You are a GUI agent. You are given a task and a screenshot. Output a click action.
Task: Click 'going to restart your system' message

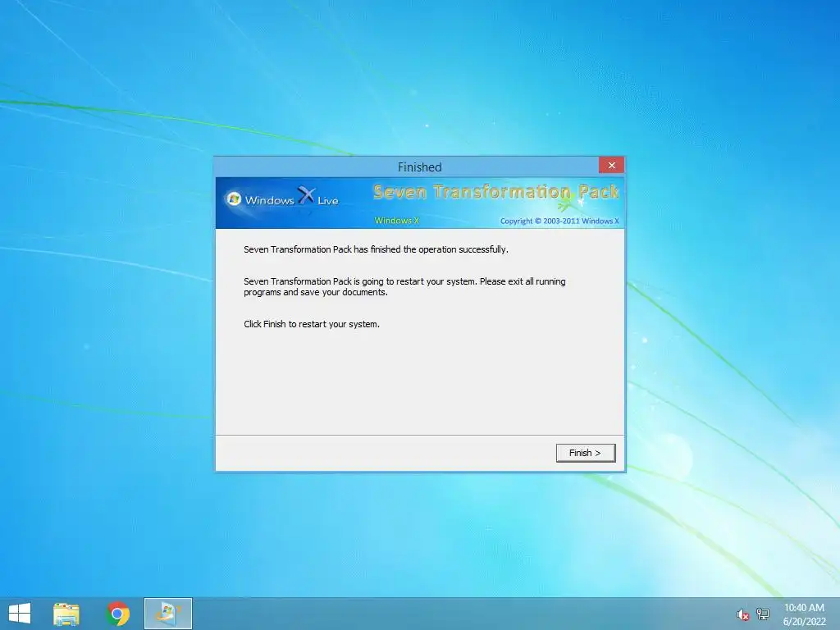click(404, 286)
